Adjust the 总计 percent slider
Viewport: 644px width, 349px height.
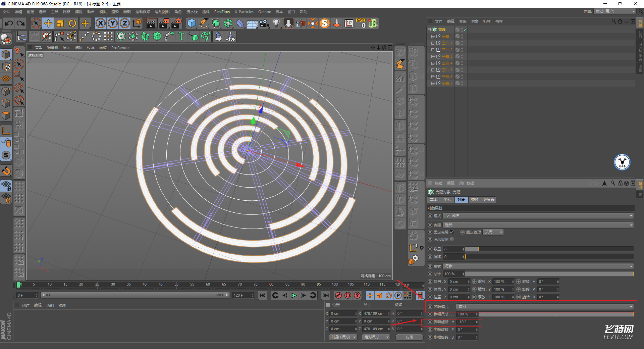coord(549,274)
